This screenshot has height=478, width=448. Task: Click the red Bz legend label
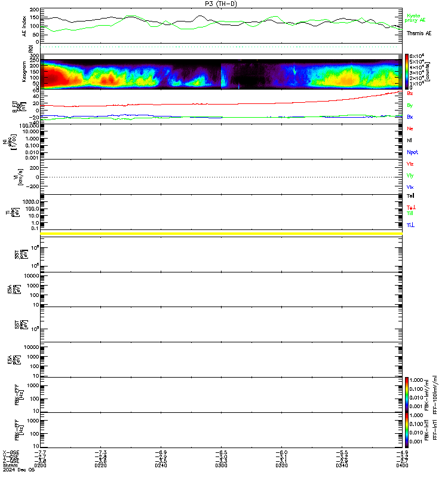pyautogui.click(x=410, y=93)
